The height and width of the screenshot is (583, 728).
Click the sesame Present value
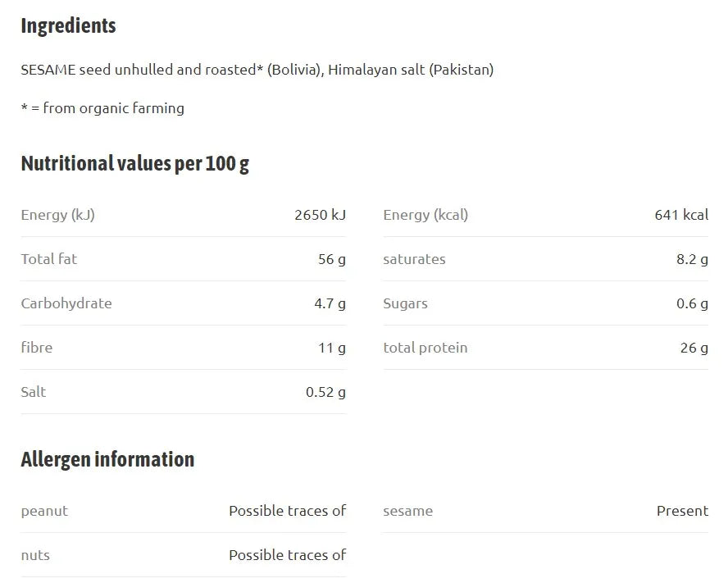(682, 511)
